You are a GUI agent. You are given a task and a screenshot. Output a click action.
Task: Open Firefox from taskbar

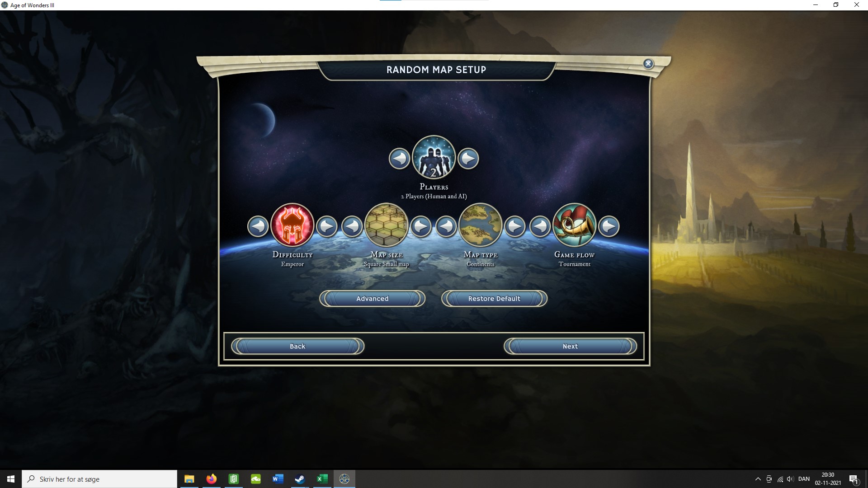(x=211, y=479)
